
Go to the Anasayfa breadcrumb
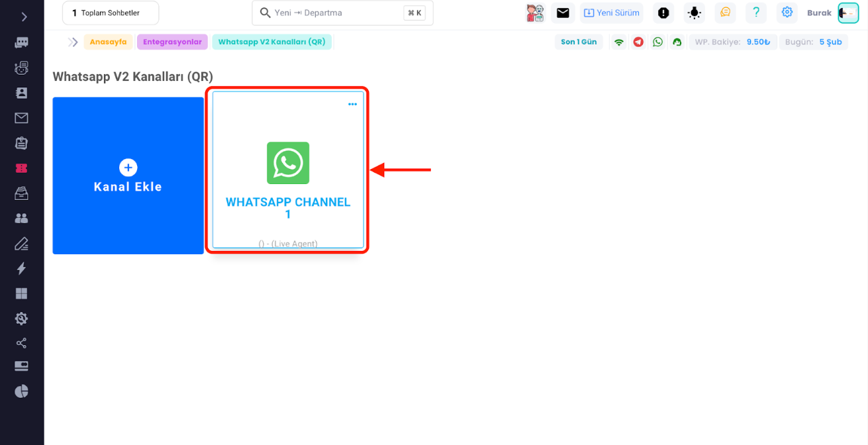(x=108, y=42)
